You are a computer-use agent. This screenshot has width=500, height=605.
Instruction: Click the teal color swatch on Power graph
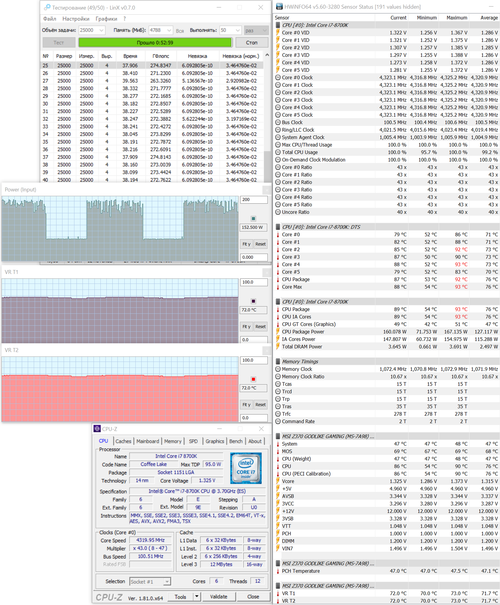coord(253,218)
